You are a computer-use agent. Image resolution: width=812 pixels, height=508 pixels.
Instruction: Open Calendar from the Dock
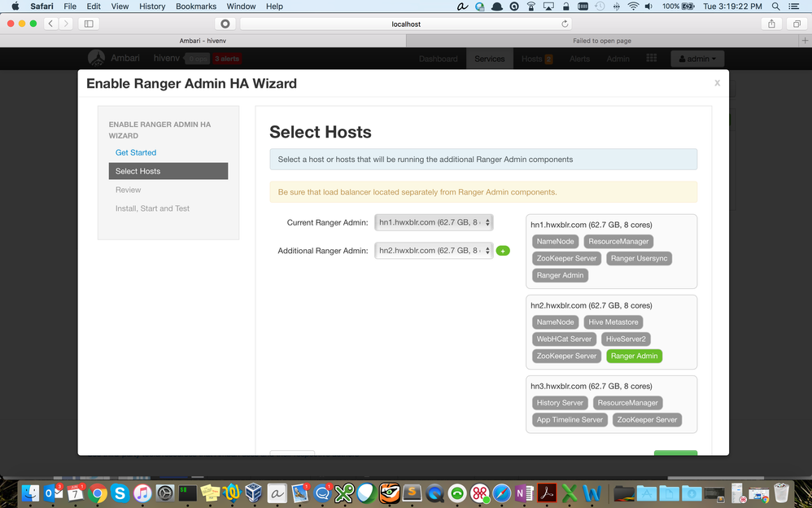pos(76,493)
